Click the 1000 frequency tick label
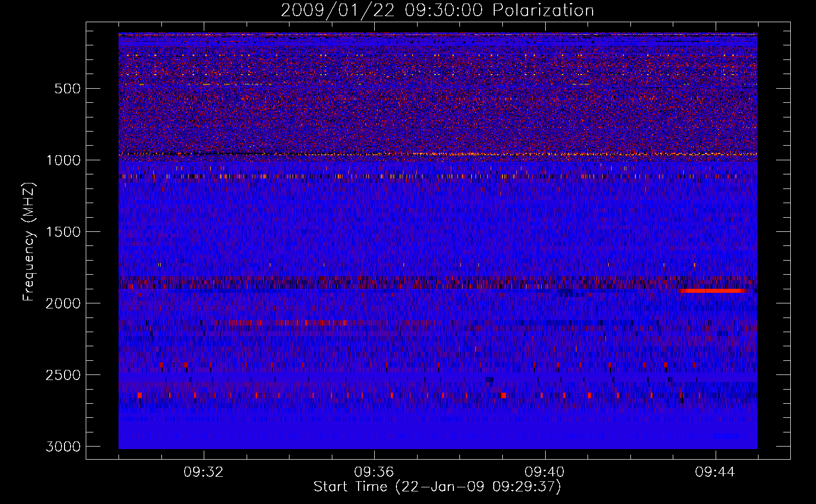This screenshot has width=816, height=504. [63, 160]
